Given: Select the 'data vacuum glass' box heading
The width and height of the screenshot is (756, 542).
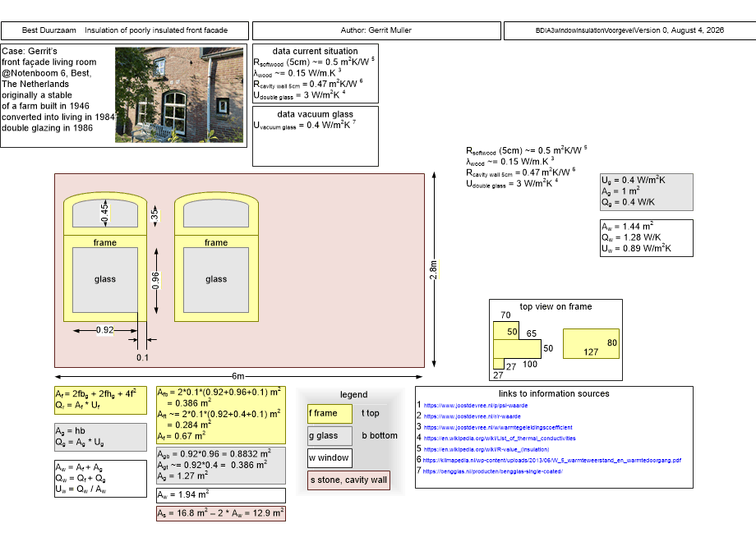Looking at the screenshot, I should point(316,114).
